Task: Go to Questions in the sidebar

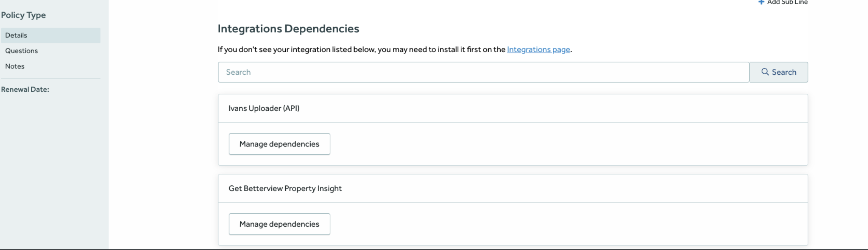Action: point(21,51)
